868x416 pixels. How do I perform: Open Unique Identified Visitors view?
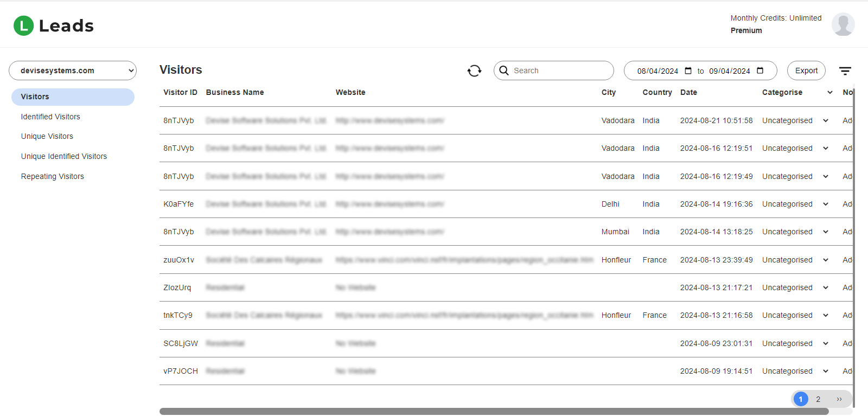coord(64,156)
